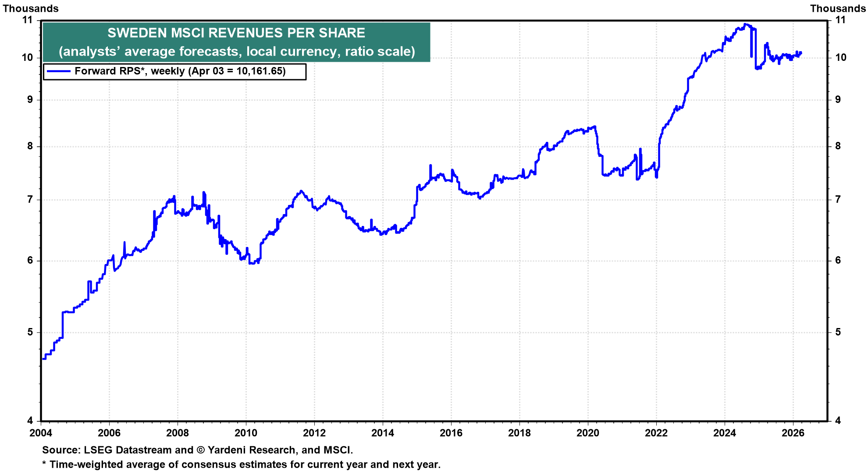Viewport: 868px width, 473px height.
Task: Click the line's latest data point near 2026
Action: click(802, 53)
